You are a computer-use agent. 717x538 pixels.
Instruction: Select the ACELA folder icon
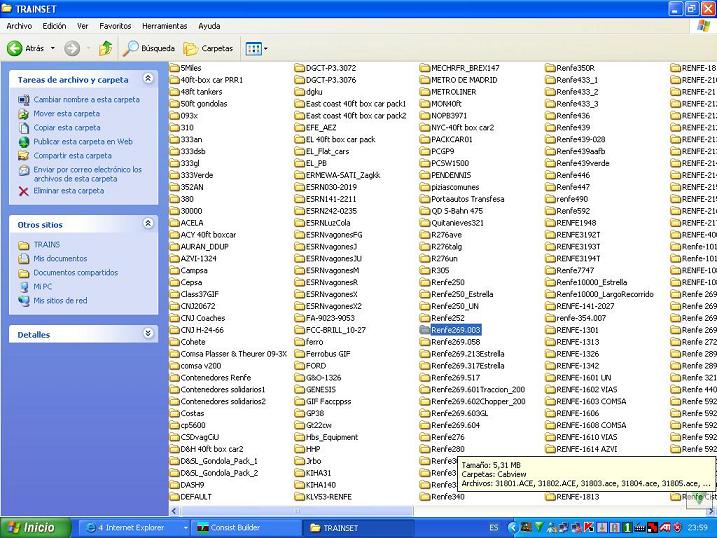click(x=174, y=223)
